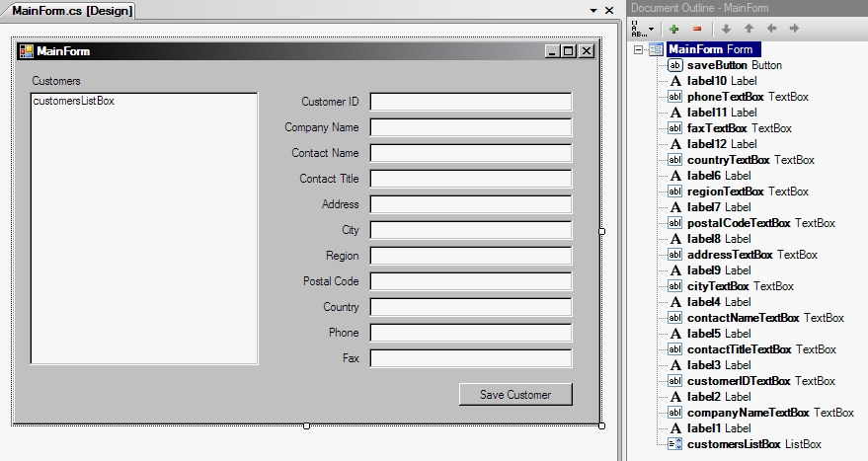868x461 pixels.
Task: Click the postalCodeTextBox textbox icon
Action: coord(674,223)
